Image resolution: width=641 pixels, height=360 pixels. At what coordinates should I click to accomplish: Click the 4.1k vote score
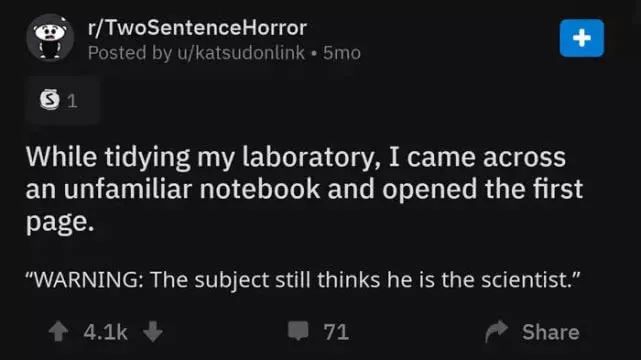(105, 332)
